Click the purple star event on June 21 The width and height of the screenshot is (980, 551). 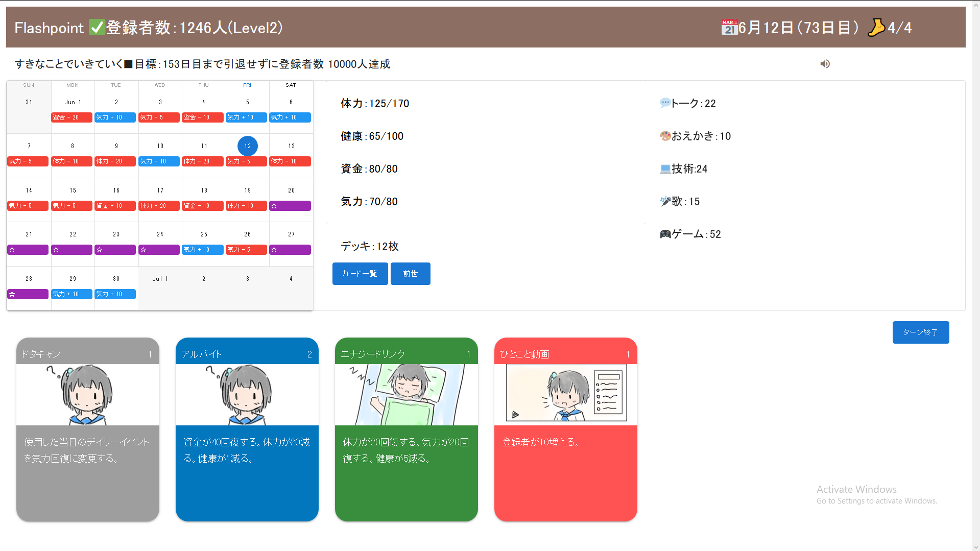click(28, 250)
